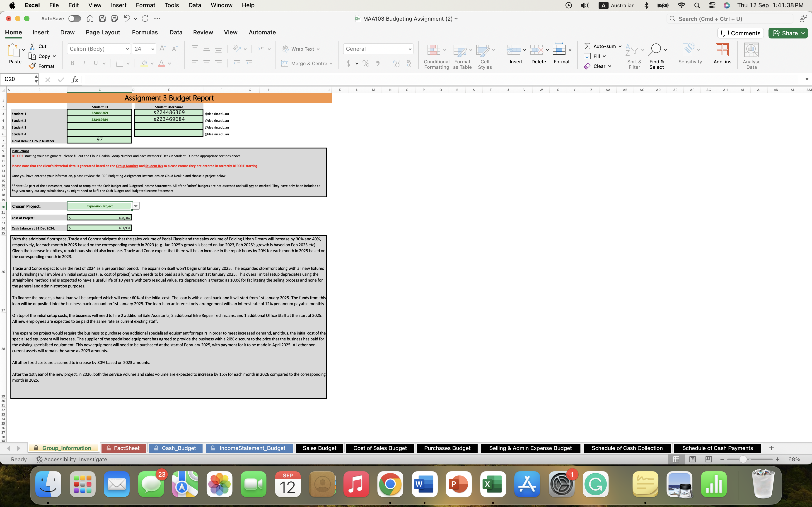Open the Chosen Project dropdown arrow
Viewport: 812px width, 507px height.
[x=135, y=206]
